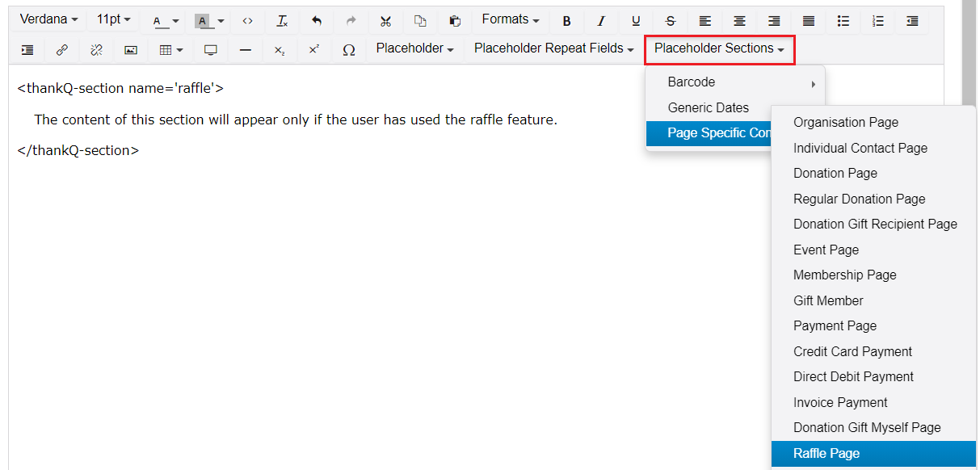Open the text color picker arrow
Viewport: 980px width, 470px height.
point(175,22)
